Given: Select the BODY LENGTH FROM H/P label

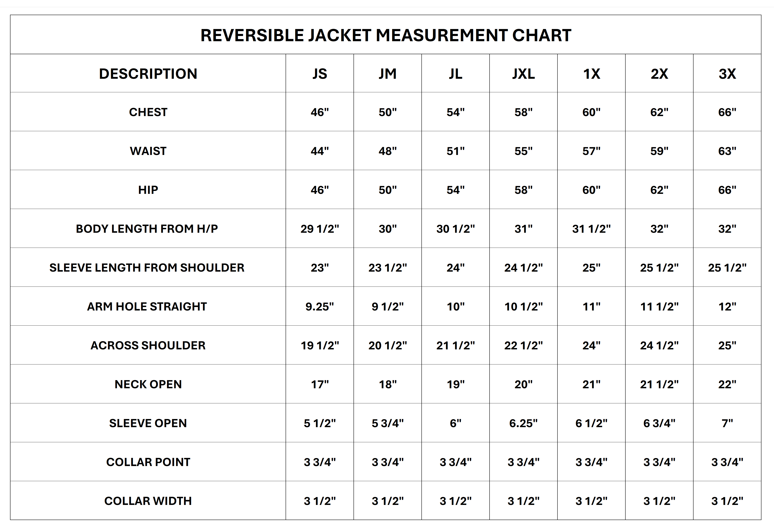Looking at the screenshot, I should (147, 229).
